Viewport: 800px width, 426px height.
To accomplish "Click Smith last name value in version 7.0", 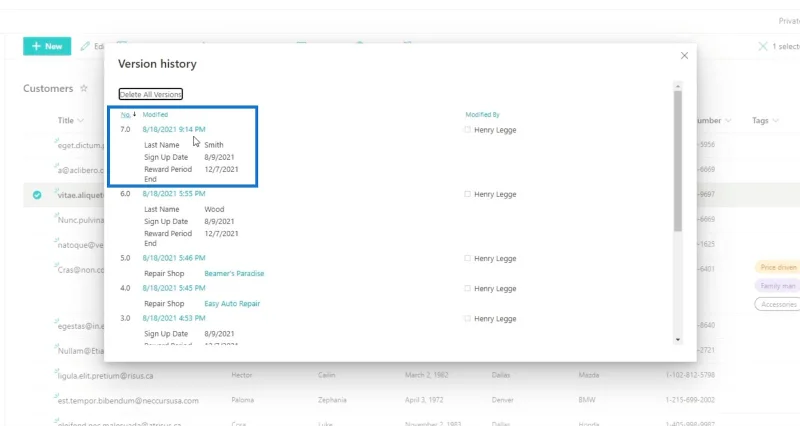I will pos(214,145).
